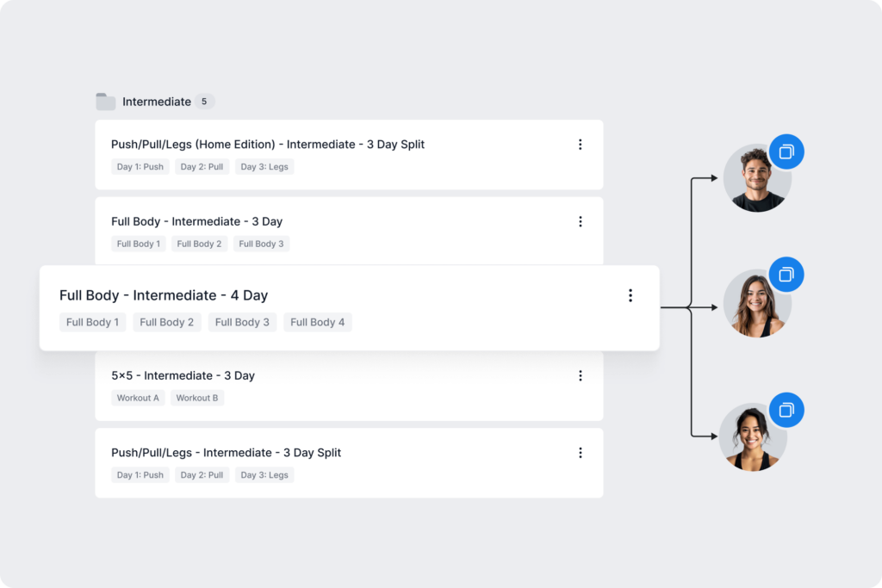Image resolution: width=882 pixels, height=588 pixels.
Task: Click the "Full Body 4" tag
Action: (x=317, y=322)
